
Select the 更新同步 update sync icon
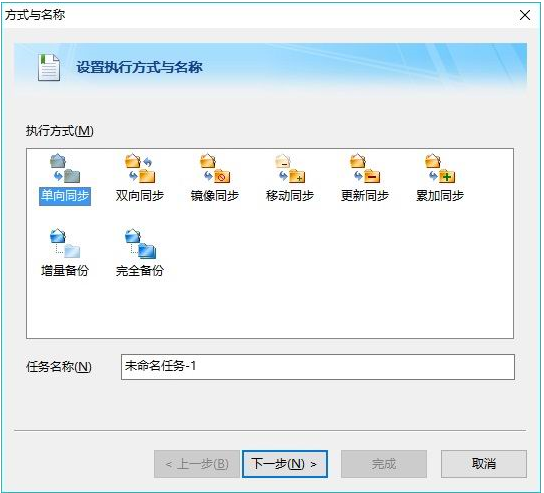pyautogui.click(x=365, y=169)
